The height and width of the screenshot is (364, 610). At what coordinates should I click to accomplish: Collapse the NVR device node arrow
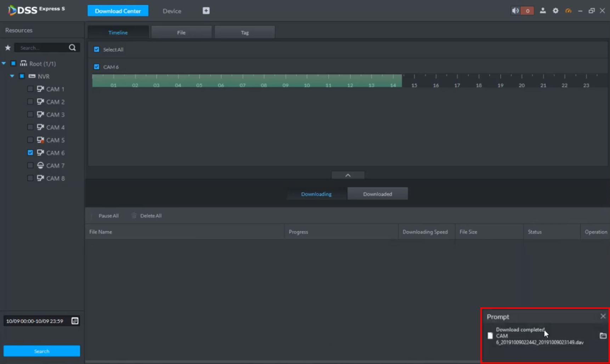12,76
